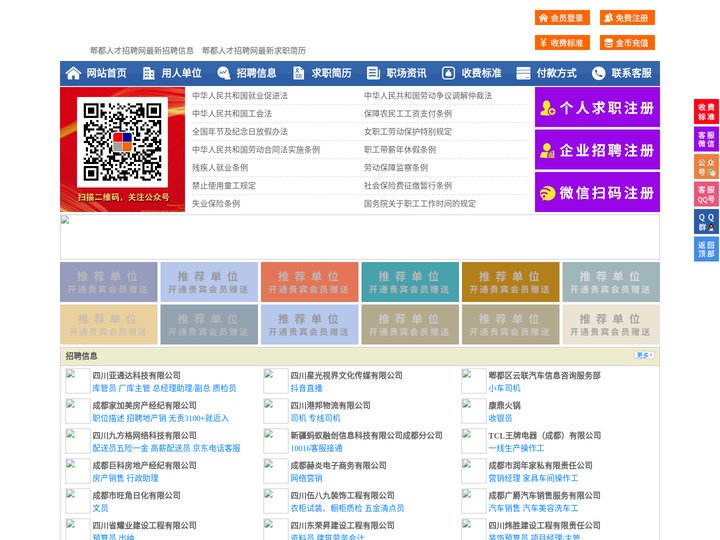Click job link 抖音直播
The image size is (720, 540).
coord(306,388)
